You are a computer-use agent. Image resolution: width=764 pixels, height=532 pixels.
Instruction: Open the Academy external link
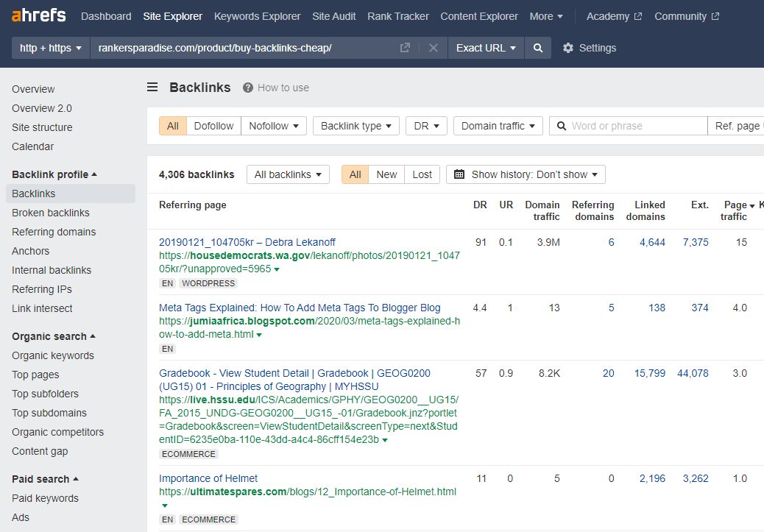[x=614, y=16]
